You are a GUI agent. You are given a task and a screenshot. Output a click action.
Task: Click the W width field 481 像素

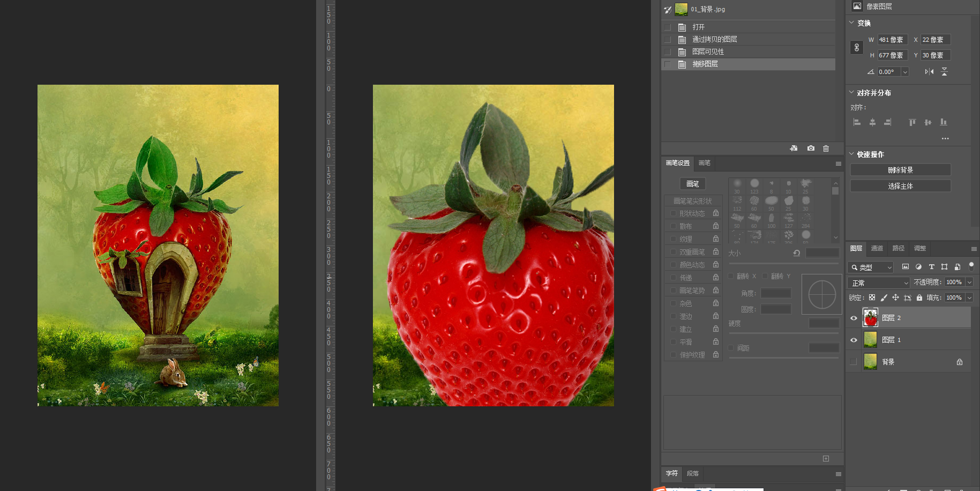(893, 40)
